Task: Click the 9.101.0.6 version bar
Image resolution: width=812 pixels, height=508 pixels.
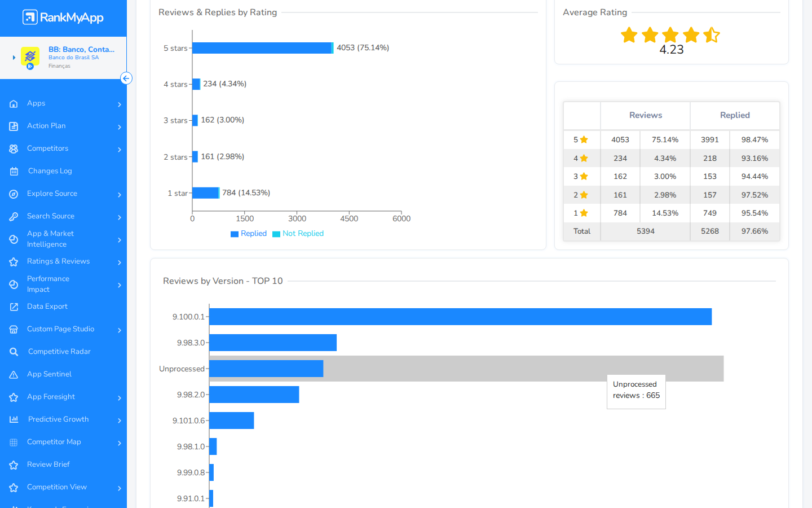Action: click(231, 421)
